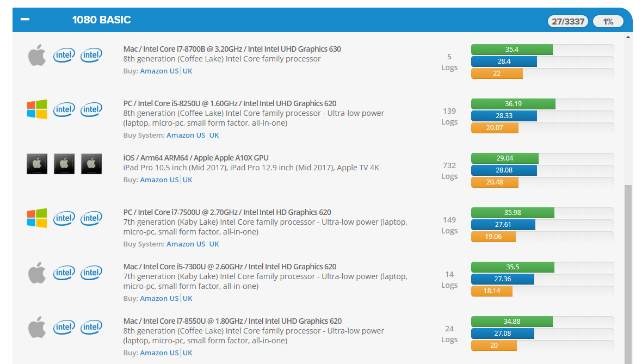Open Amazon US link for Apple A10X
Screen dimensions: 642x364
pos(159,180)
